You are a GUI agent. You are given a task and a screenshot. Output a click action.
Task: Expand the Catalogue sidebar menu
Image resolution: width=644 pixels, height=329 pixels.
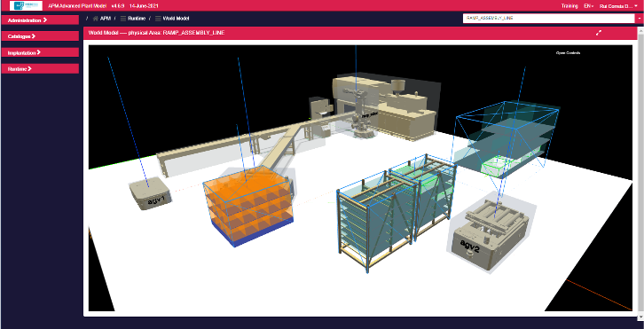click(40, 36)
